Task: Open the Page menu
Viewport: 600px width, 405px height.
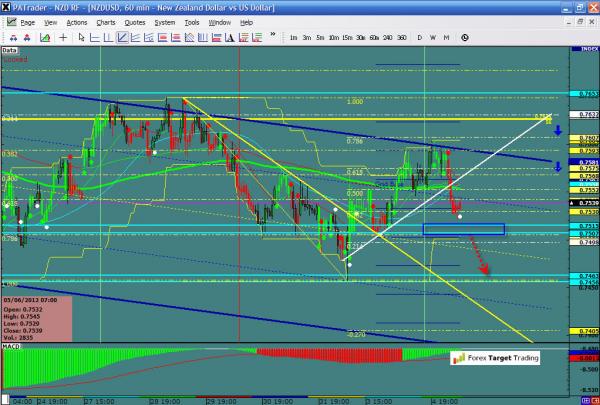Action: (28, 23)
